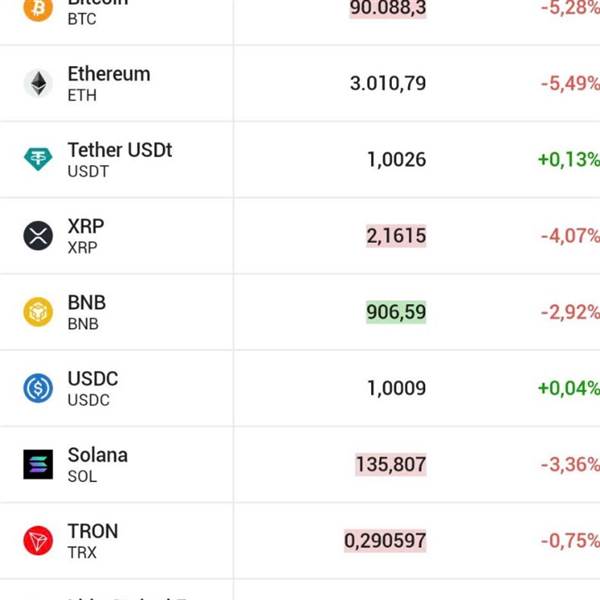Screen dimensions: 600x600
Task: Click the Ethereum diamond icon
Action: coord(38,83)
